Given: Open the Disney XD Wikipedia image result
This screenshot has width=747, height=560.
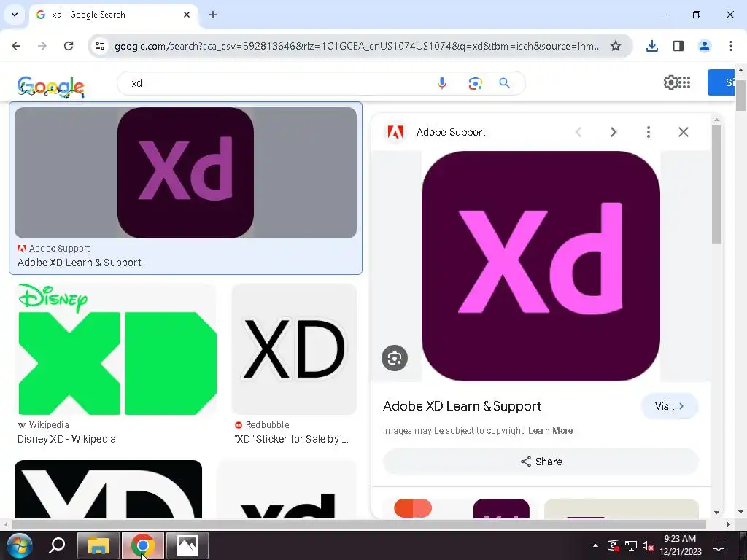Looking at the screenshot, I should [116, 349].
